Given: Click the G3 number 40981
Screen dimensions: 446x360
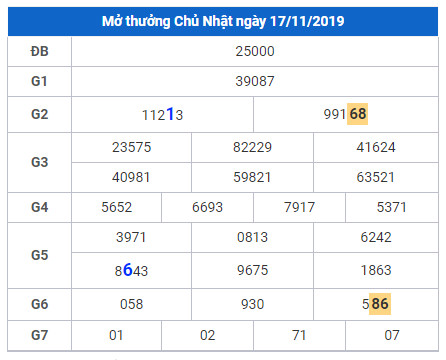Looking at the screenshot, I should [x=131, y=177].
